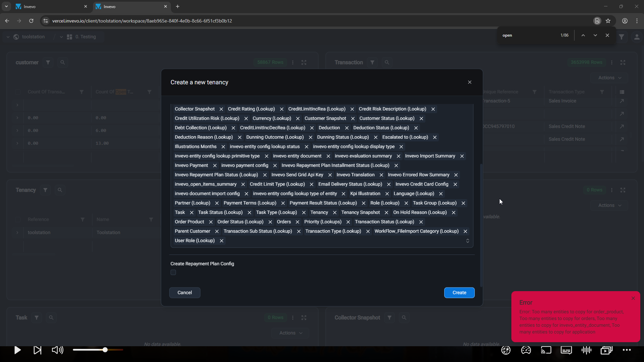Remove the Illustrations Months chip

[x=223, y=147]
